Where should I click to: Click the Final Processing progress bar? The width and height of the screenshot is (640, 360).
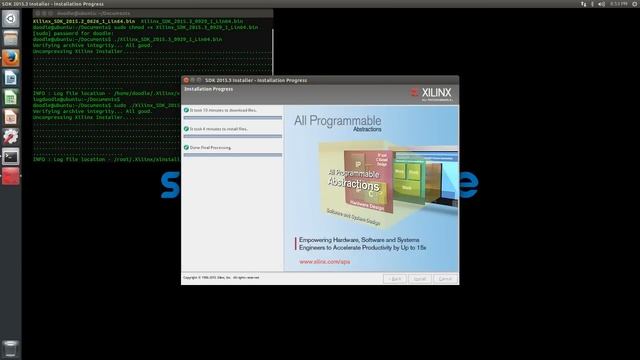click(233, 155)
